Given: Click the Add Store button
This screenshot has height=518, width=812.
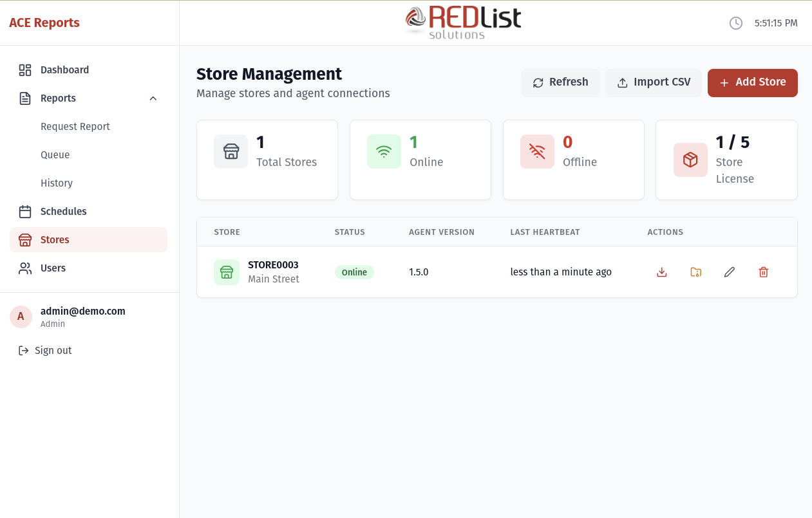Looking at the screenshot, I should point(752,82).
